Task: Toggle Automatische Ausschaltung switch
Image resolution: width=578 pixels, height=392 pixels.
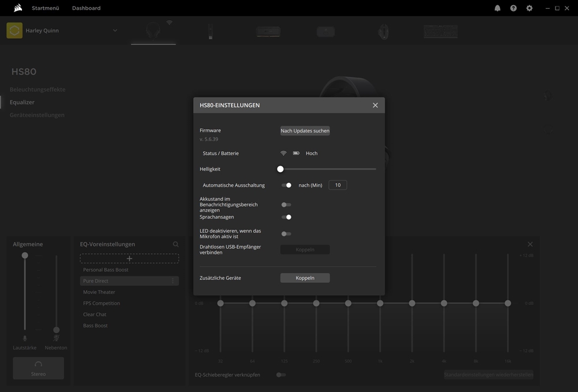Action: click(x=287, y=185)
